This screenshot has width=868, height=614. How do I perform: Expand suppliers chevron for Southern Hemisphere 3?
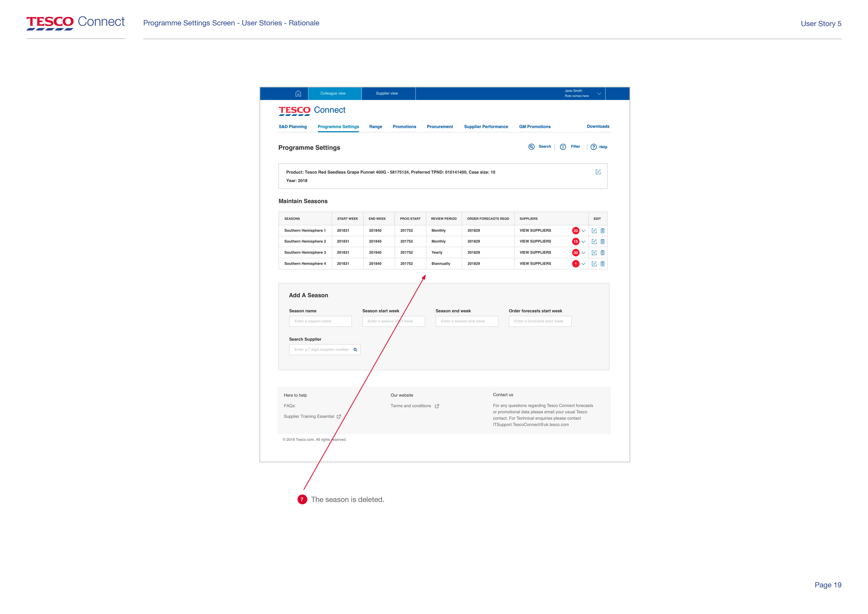click(583, 253)
